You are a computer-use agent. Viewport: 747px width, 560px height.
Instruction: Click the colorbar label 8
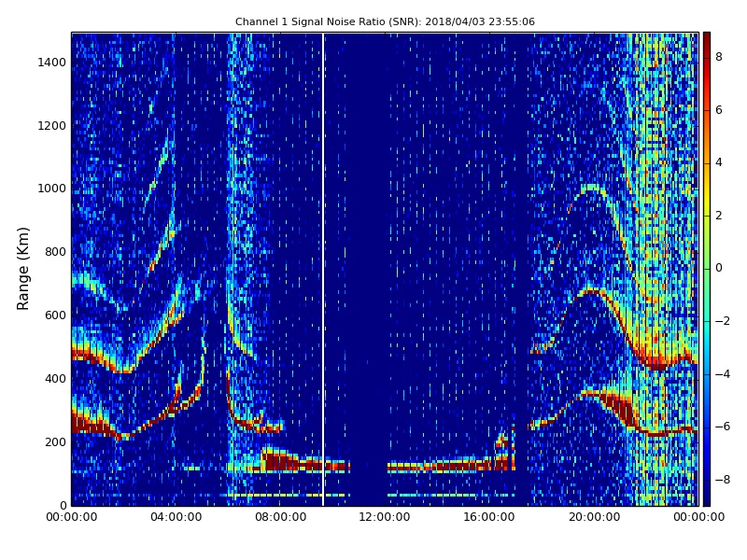(x=719, y=57)
